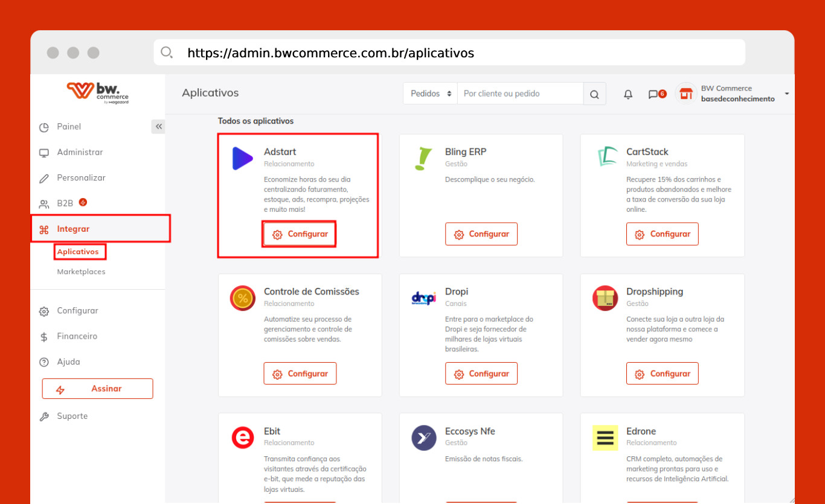Viewport: 825px width, 504px height.
Task: Configure the CartStack app
Action: click(663, 234)
